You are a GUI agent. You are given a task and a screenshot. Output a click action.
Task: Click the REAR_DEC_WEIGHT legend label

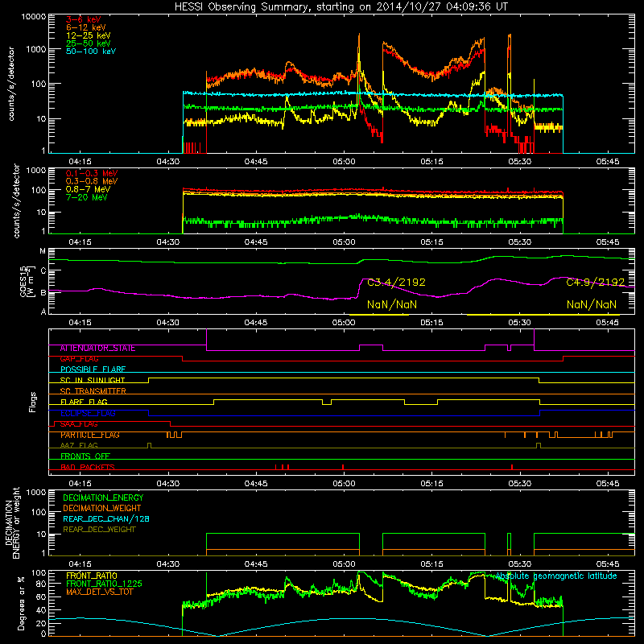pyautogui.click(x=99, y=530)
